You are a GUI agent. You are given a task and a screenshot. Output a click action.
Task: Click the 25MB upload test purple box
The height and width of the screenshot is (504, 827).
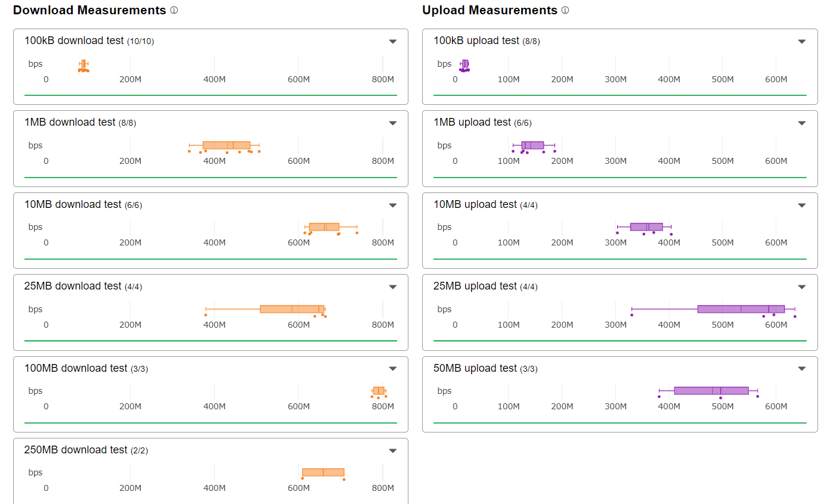741,309
